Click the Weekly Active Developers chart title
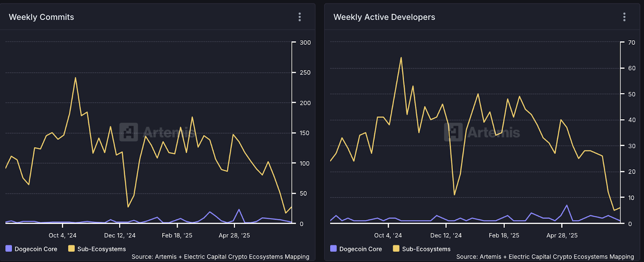The height and width of the screenshot is (262, 644). pos(384,17)
